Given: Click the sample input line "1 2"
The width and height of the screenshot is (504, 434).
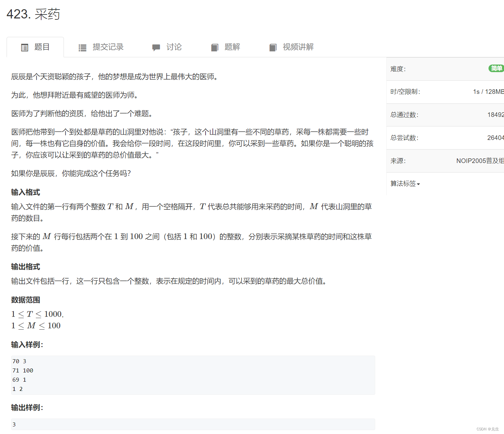Looking at the screenshot, I should pos(17,389).
